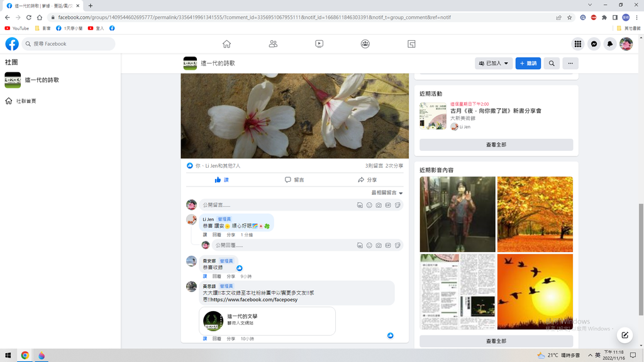
Task: Bookmark this page with the star icon
Action: tap(569, 18)
